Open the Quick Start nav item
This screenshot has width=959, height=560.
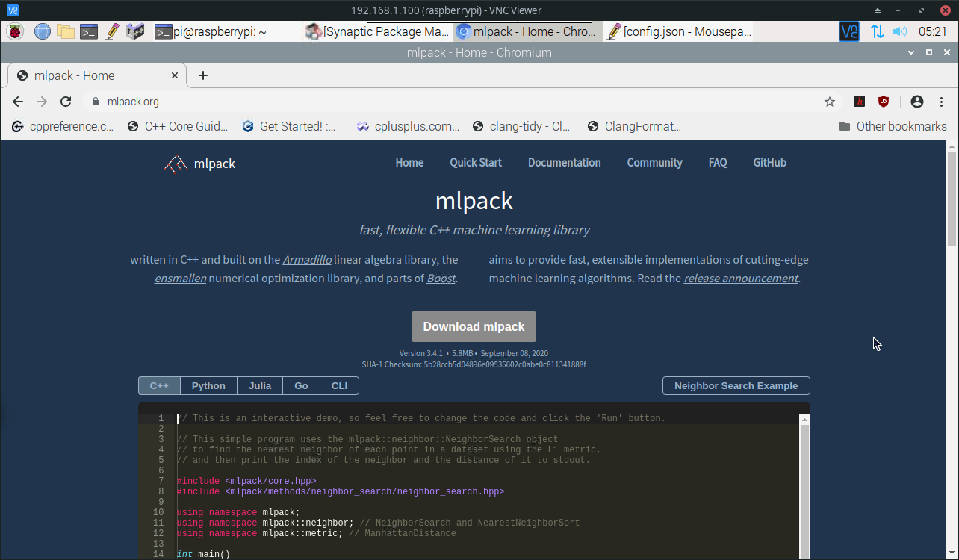pos(476,162)
